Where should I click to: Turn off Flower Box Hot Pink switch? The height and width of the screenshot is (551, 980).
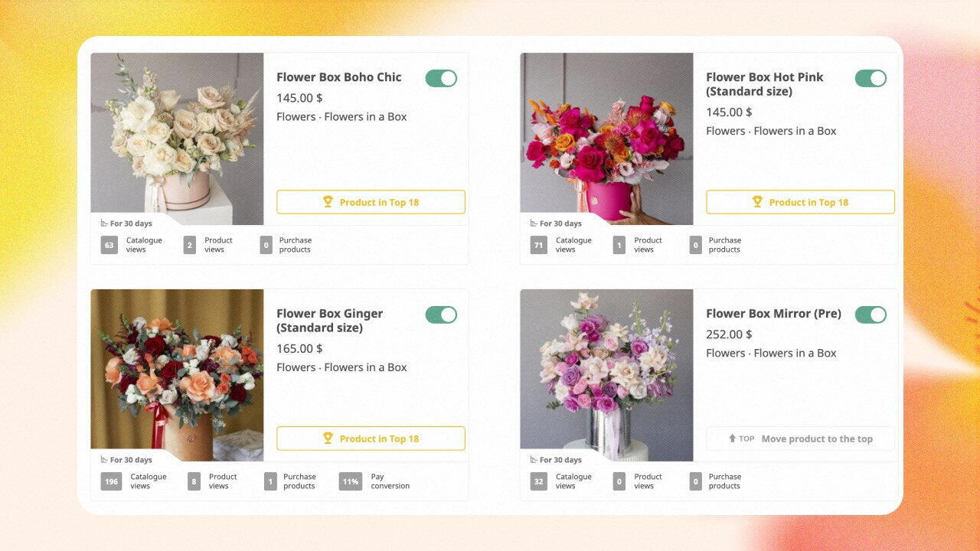pos(871,78)
